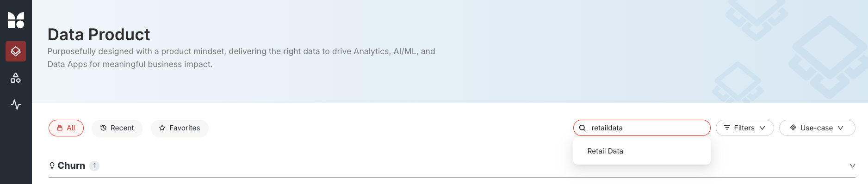Click the clock icon on Recent
Screen dimensions: 868x184
(x=103, y=128)
